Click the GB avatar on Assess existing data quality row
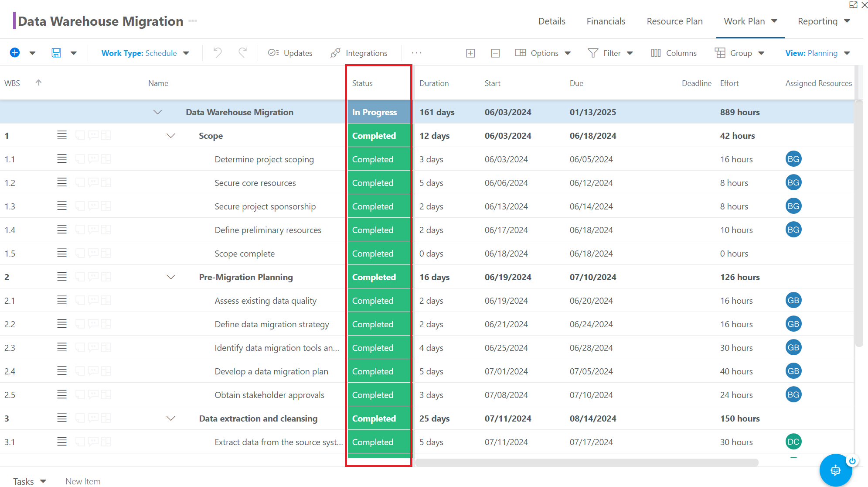Image resolution: width=868 pixels, height=487 pixels. coord(793,300)
